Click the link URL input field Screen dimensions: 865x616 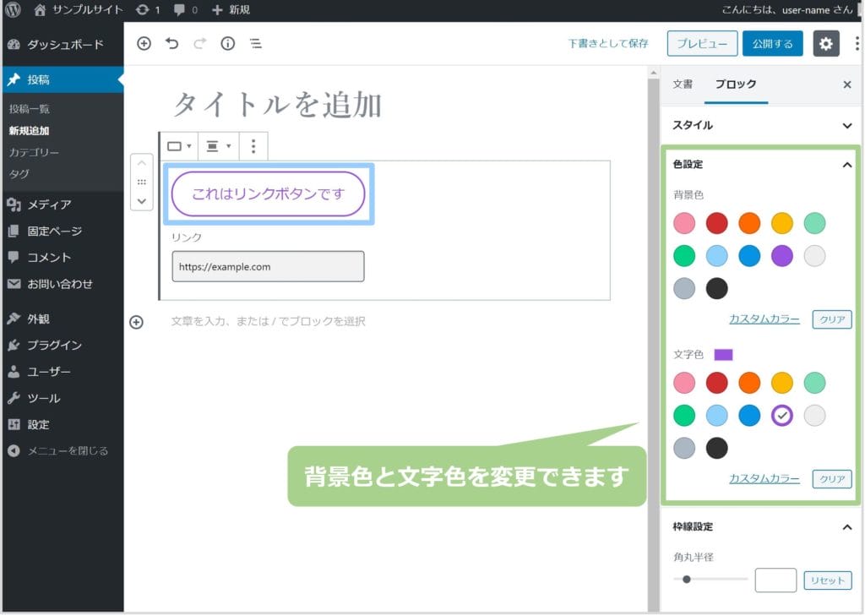[268, 266]
